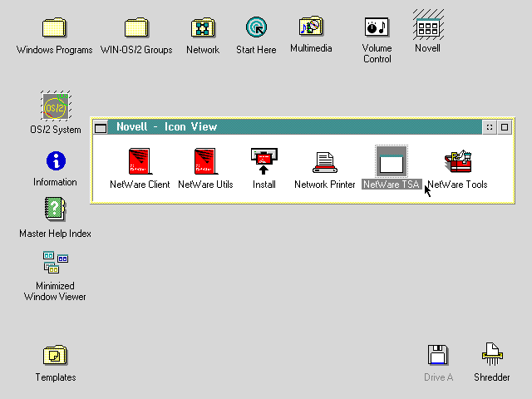
Task: Click the NetWare Client text label
Action: [140, 185]
